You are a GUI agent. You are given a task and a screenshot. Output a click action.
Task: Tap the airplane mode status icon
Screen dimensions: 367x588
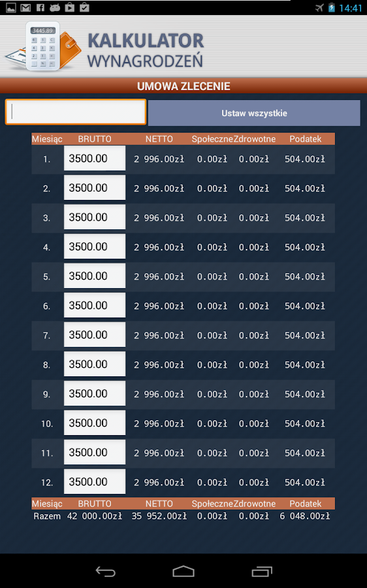pyautogui.click(x=319, y=7)
